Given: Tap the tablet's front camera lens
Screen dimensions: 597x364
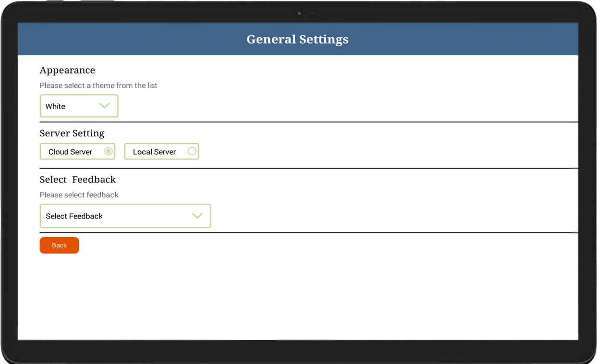Looking at the screenshot, I should 299,13.
